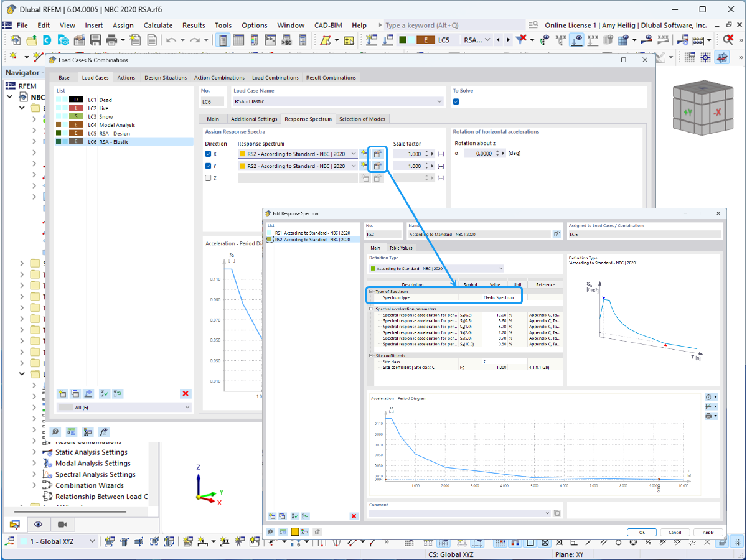747x560 pixels.
Task: Open the Edit Response Spectrum icon for X direction
Action: 378,153
